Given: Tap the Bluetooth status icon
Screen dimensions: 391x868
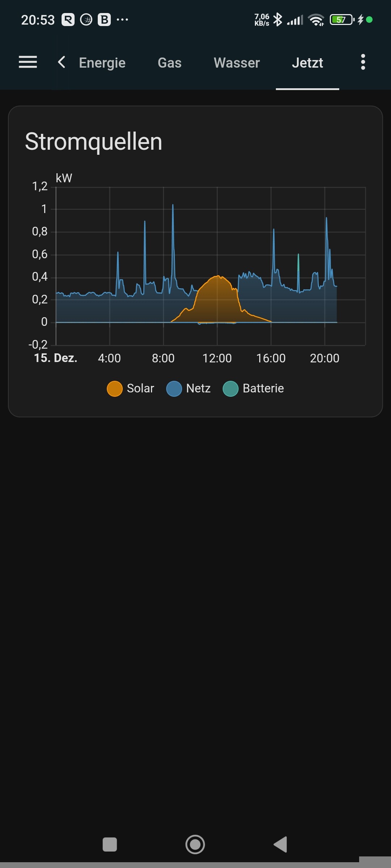Looking at the screenshot, I should tap(278, 20).
